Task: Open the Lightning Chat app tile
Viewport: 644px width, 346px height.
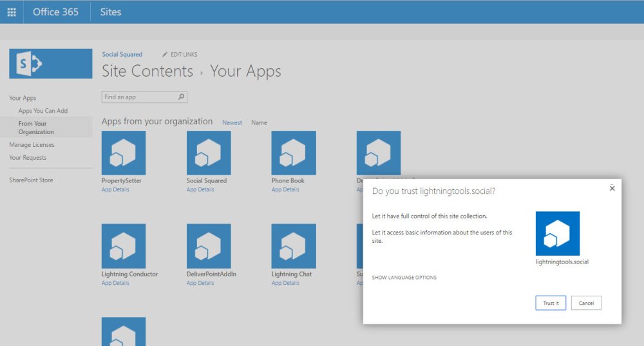Action: pyautogui.click(x=294, y=246)
